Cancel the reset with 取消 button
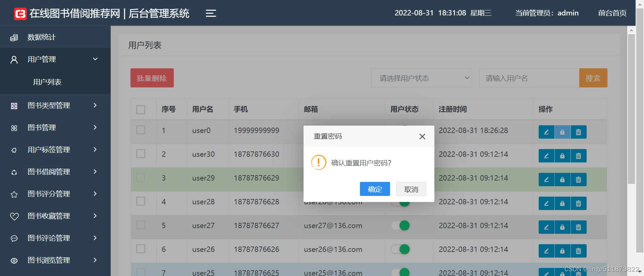Viewport: 644px width, 276px height. pyautogui.click(x=411, y=189)
